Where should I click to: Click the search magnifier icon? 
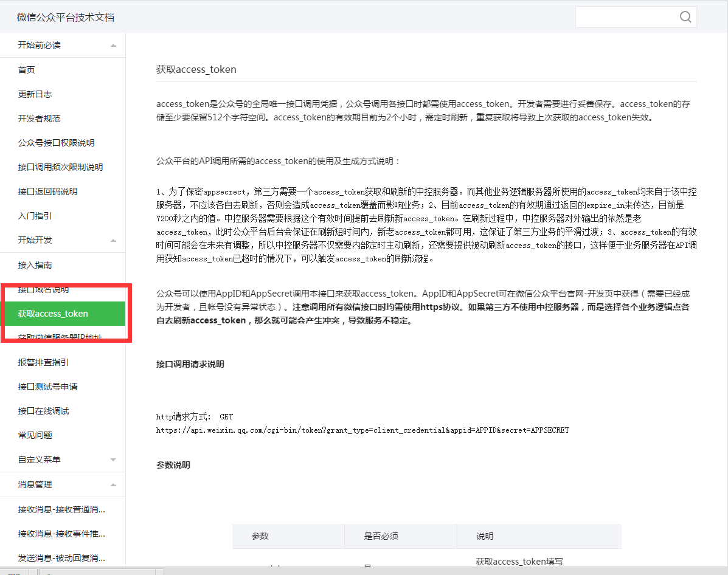click(685, 17)
